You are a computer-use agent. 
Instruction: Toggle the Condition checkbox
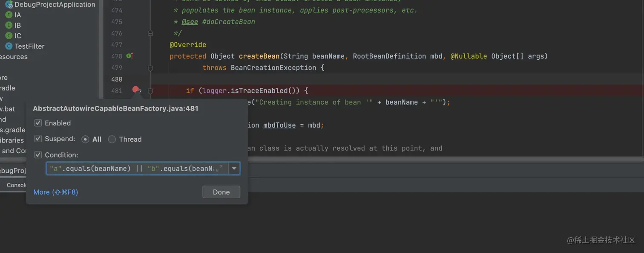pos(38,155)
